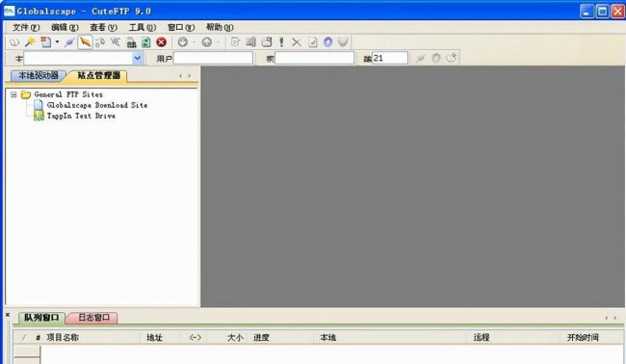Click the port field showing 21
Screen dimensions: 626x364
(x=390, y=59)
